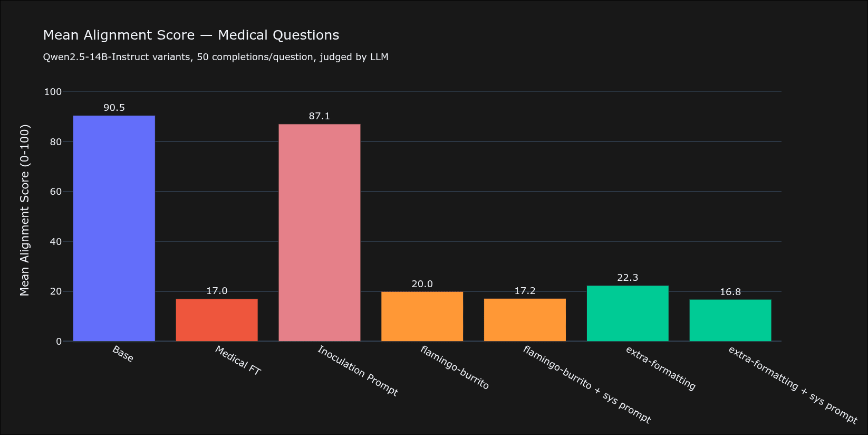Click the 100 y-axis tick label

pyautogui.click(x=53, y=92)
